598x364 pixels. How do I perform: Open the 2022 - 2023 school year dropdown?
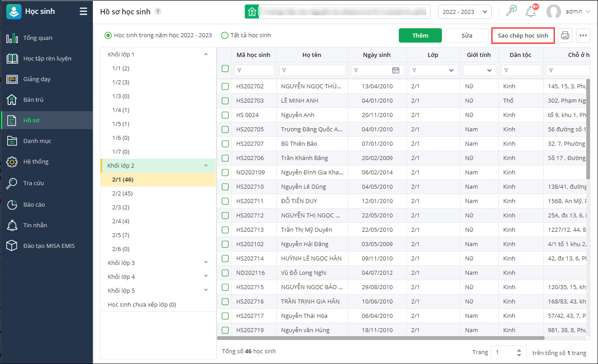tap(464, 12)
